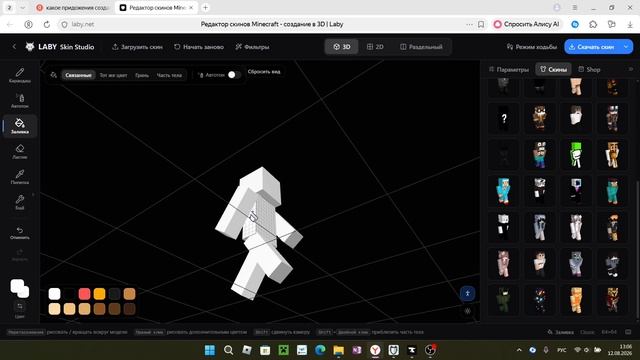Select the question mark skin thumbnail
This screenshot has height=360, width=640.
point(504,118)
